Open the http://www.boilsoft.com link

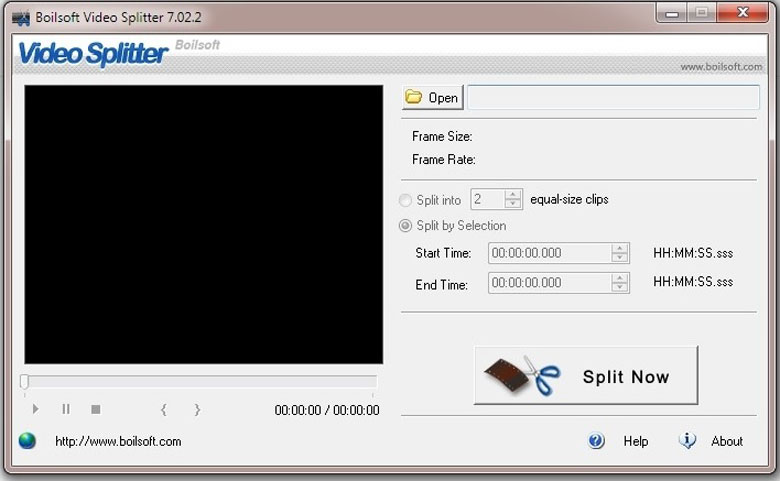point(118,441)
